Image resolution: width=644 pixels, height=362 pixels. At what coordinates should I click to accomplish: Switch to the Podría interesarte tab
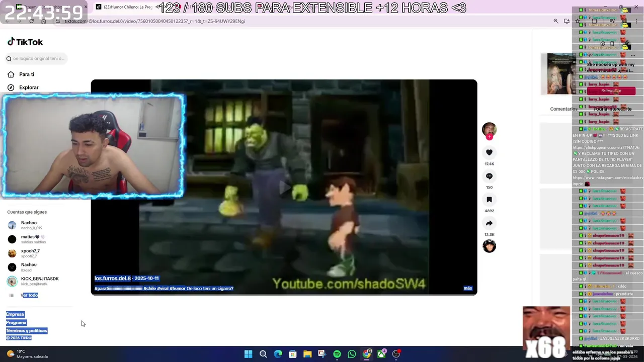coord(612,109)
